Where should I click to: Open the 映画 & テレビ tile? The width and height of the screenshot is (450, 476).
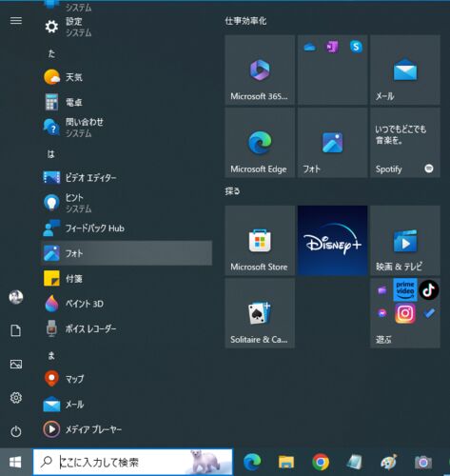405,240
